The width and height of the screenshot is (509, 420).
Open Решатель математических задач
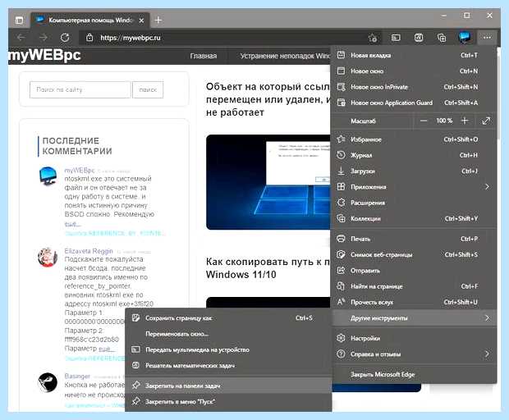(228, 366)
